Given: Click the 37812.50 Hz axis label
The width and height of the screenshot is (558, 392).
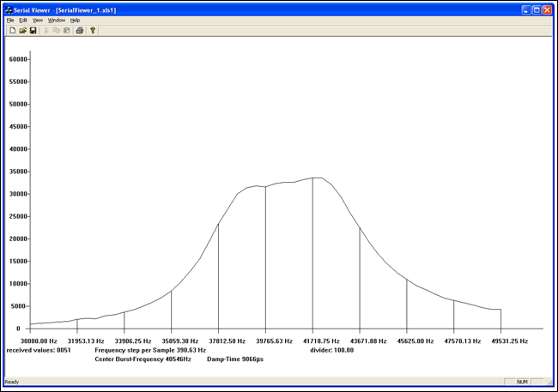Looking at the screenshot, I should coord(219,341).
